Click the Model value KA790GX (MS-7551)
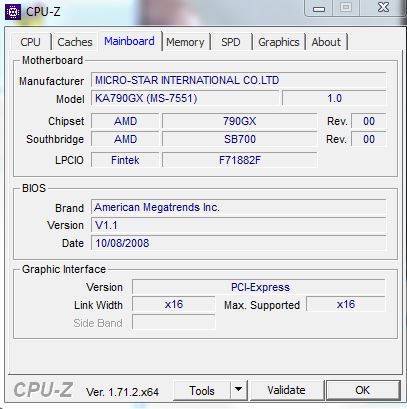 tap(185, 98)
